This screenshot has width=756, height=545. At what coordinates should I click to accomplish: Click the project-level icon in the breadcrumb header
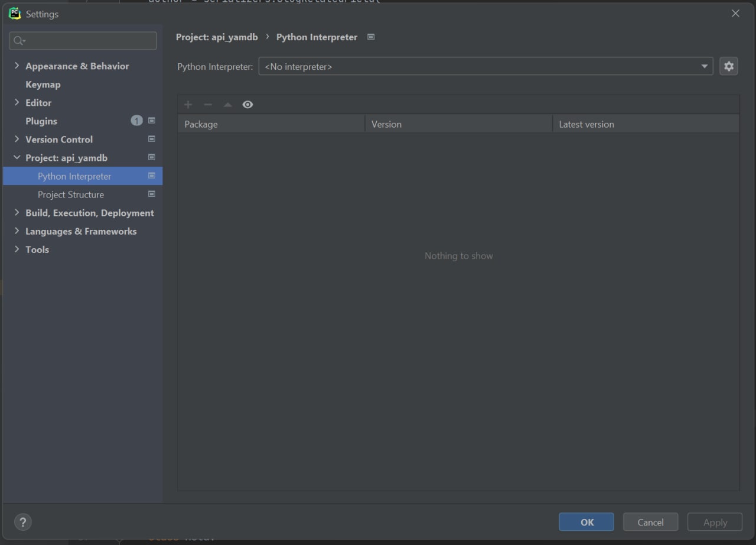[x=371, y=37]
